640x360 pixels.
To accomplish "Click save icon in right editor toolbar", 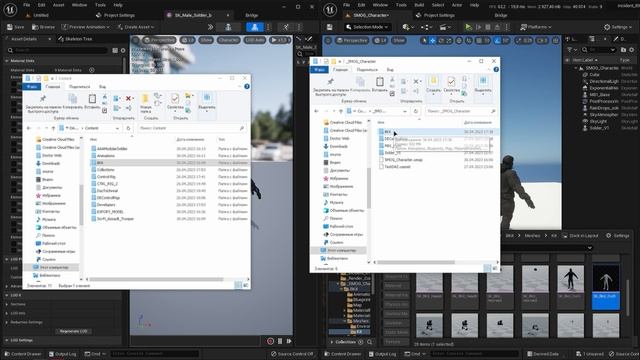I will (x=330, y=27).
